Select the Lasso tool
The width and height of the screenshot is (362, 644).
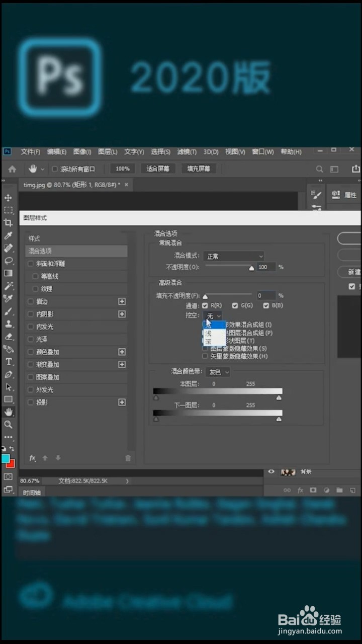coord(8,261)
